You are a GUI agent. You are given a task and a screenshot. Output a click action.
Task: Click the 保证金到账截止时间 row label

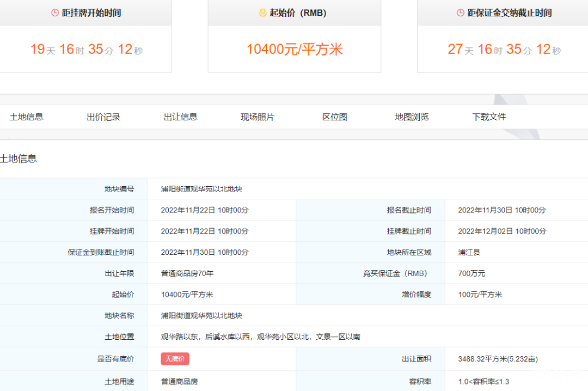coord(101,252)
